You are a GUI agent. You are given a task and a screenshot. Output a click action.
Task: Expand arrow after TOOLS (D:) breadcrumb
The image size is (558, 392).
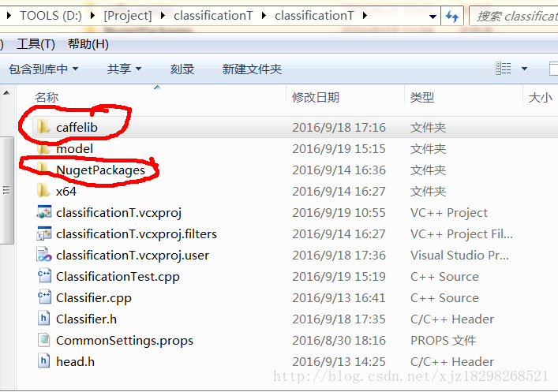click(92, 16)
